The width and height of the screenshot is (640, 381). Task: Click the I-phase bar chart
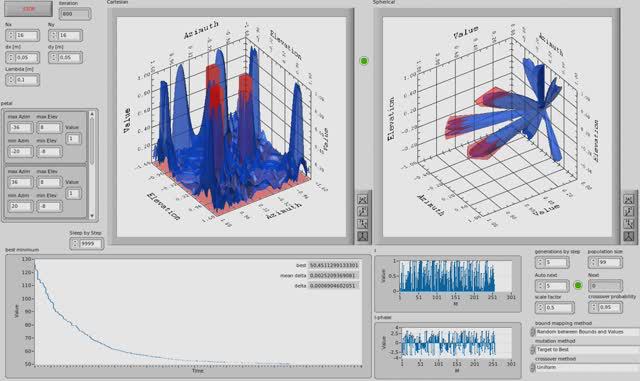pos(456,342)
